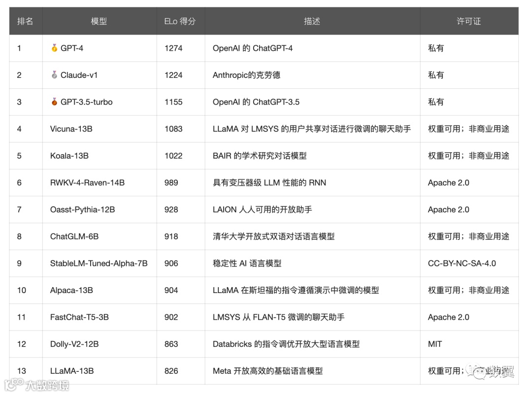Click the Elo score 904

[171, 290]
